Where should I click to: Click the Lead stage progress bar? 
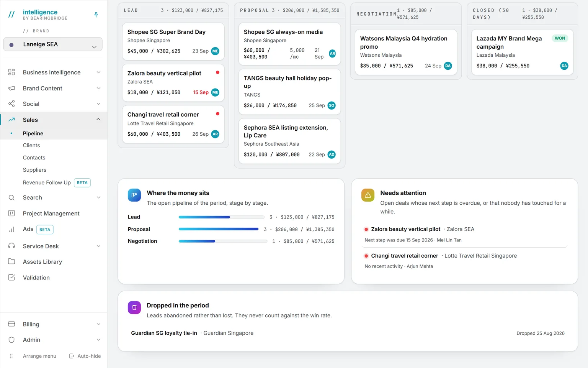click(x=222, y=217)
